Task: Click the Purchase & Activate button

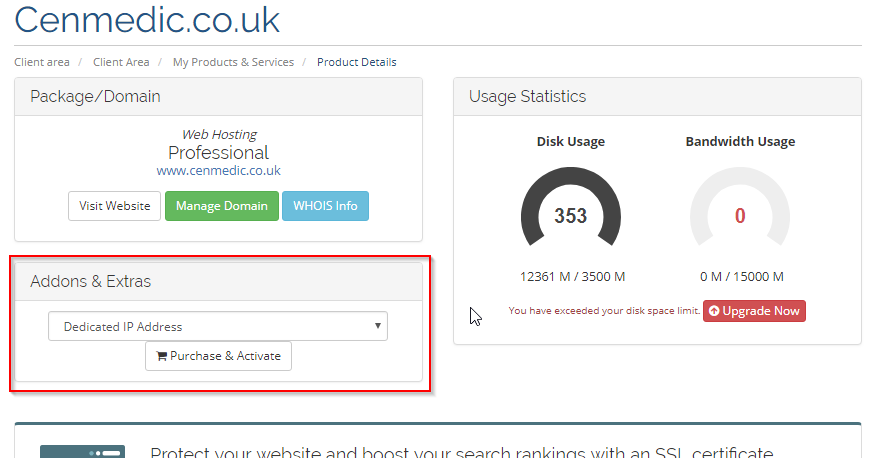Action: click(x=218, y=356)
